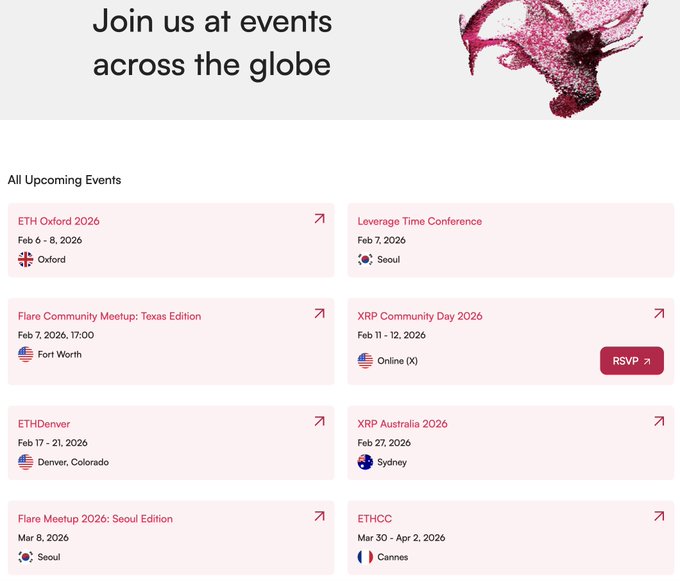Open XRP Community Day 2026 title link

click(x=420, y=316)
